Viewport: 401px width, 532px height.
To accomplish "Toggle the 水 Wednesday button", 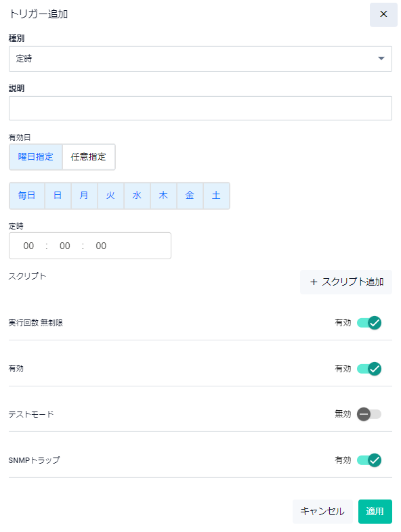I will [x=137, y=196].
